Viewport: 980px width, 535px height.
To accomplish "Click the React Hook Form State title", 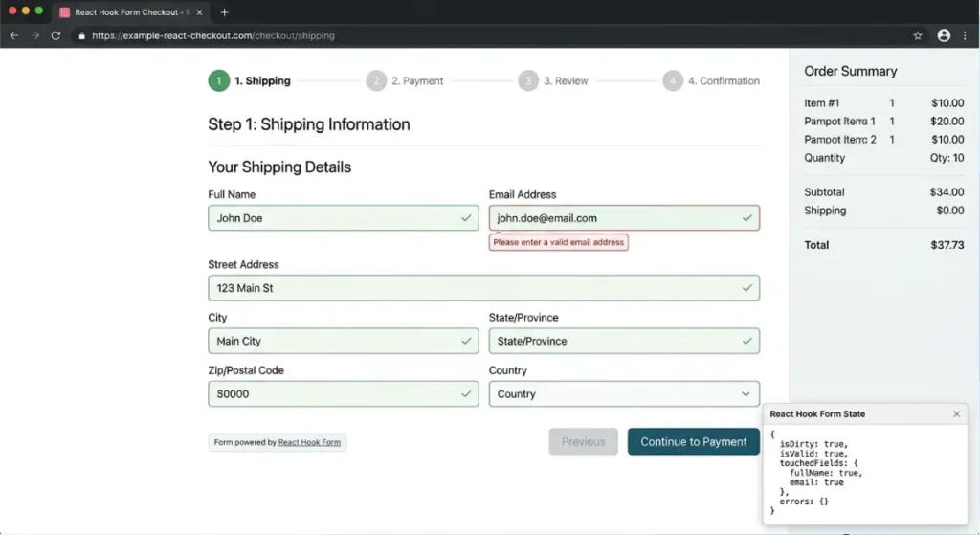I will click(x=817, y=413).
